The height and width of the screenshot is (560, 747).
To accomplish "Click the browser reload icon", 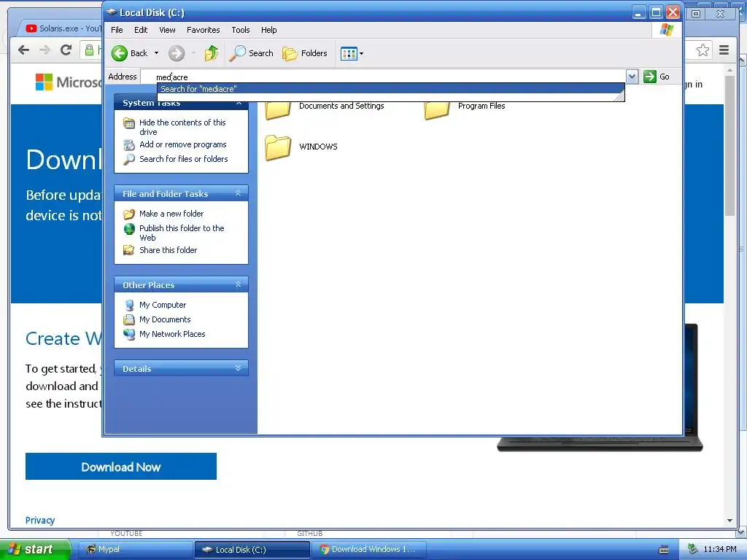I will 66,50.
